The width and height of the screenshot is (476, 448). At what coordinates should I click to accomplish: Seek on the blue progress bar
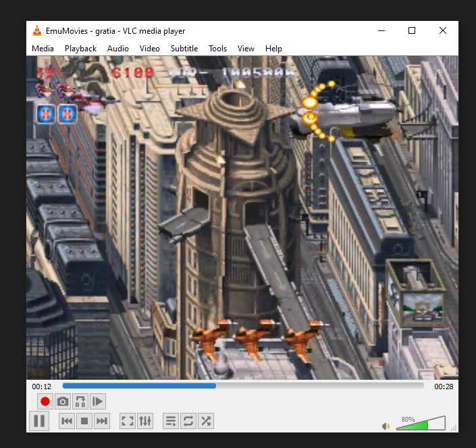tap(243, 386)
